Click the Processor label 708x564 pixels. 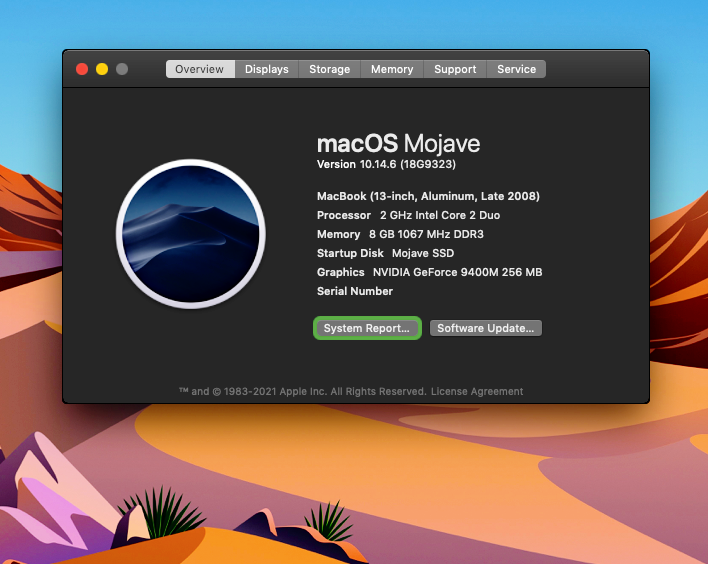344,215
